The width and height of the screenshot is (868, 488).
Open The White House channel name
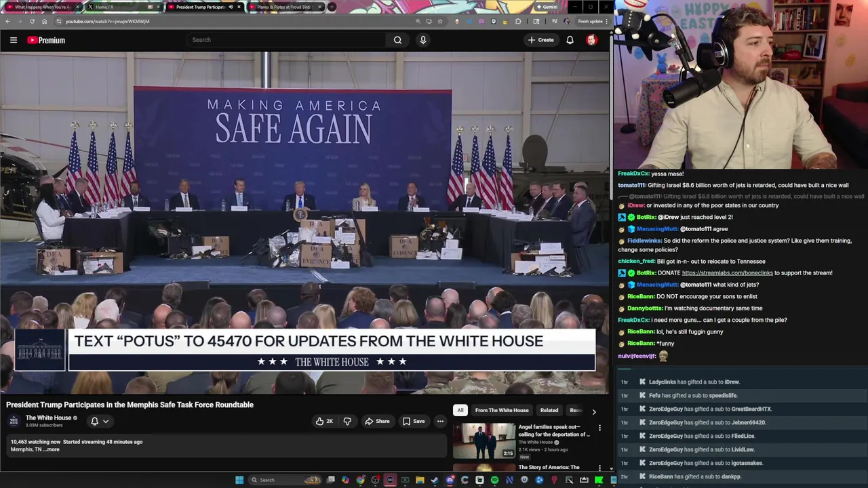pos(48,418)
